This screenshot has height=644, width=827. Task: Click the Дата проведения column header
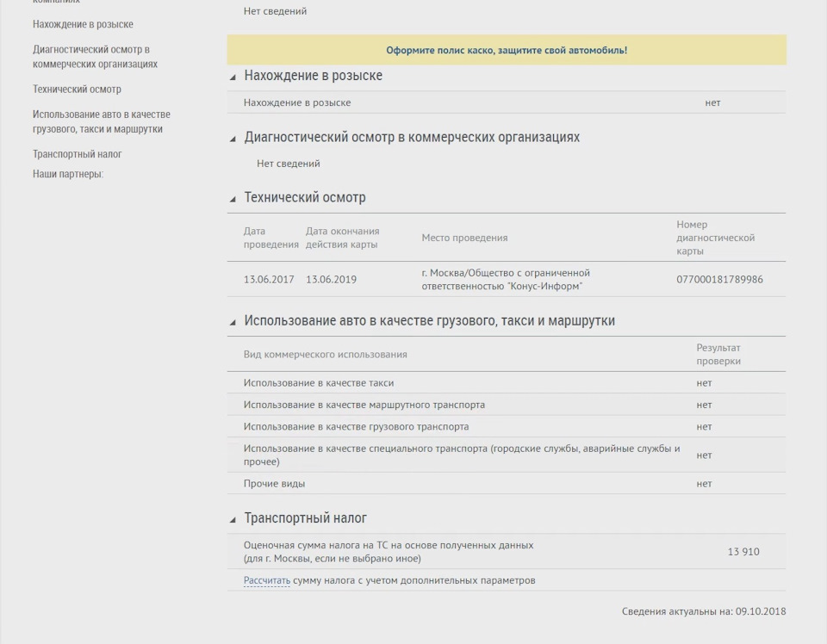[271, 238]
